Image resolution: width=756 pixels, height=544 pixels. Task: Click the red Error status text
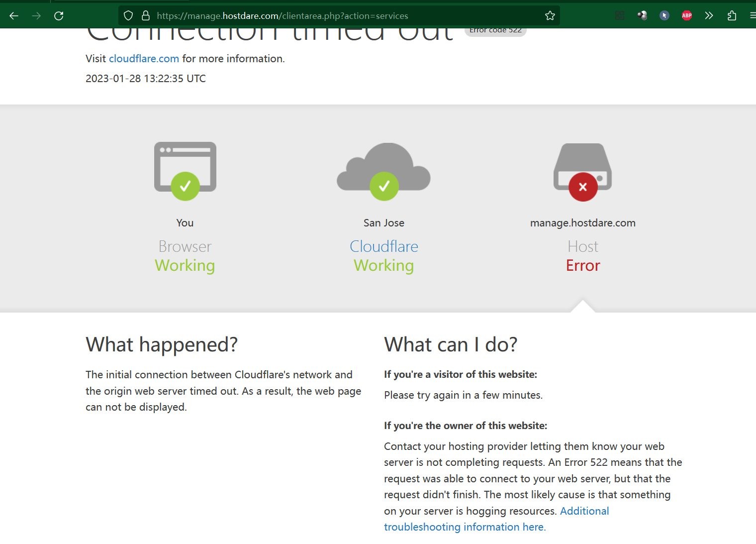[x=583, y=265]
